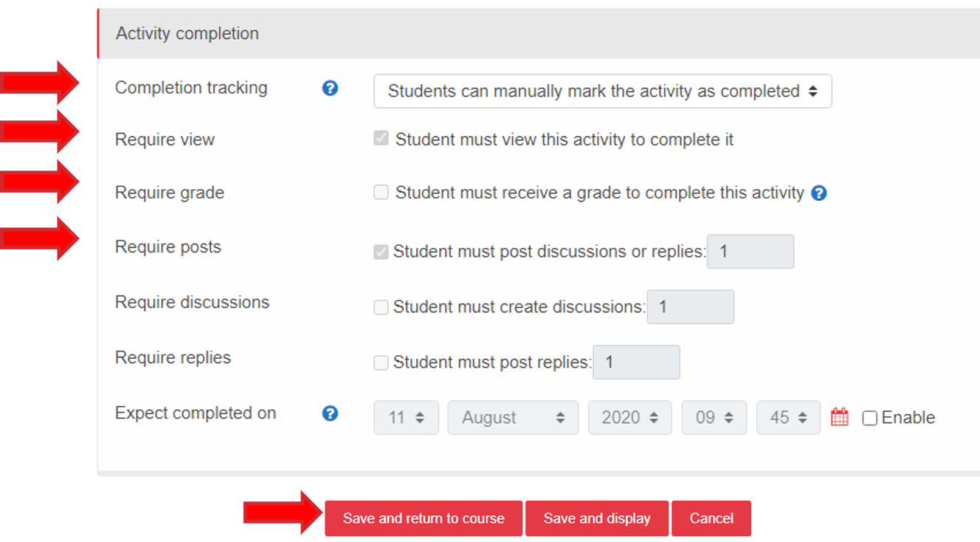The image size is (980, 542).
Task: Click help icon beside Require grade
Action: (x=818, y=193)
